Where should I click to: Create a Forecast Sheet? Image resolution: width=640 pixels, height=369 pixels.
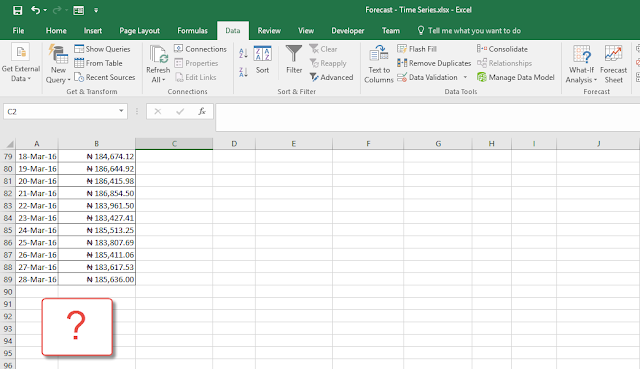point(613,64)
